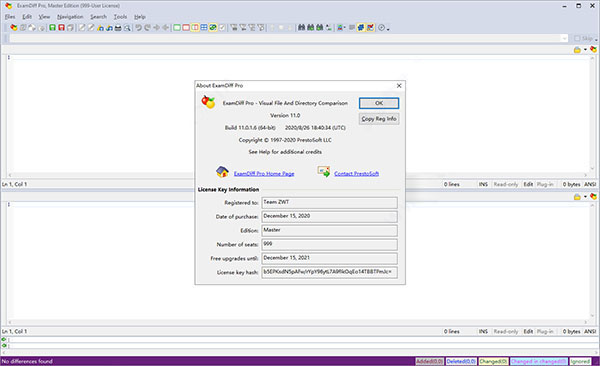Click the Undo arrow icon
600x366 pixels.
coord(139,28)
